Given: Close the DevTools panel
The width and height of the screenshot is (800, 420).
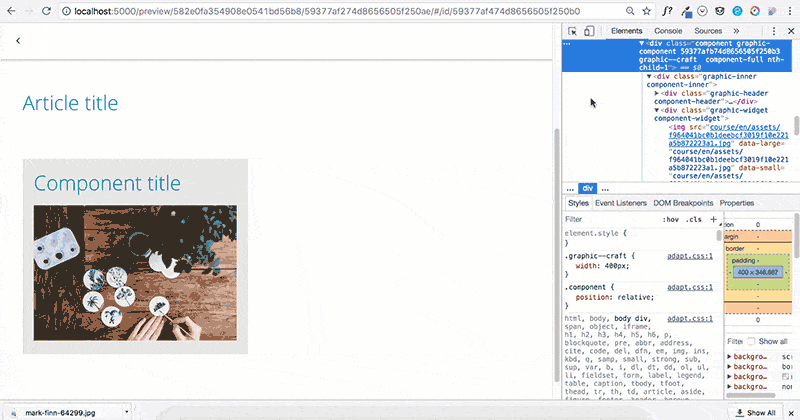Looking at the screenshot, I should [x=791, y=31].
